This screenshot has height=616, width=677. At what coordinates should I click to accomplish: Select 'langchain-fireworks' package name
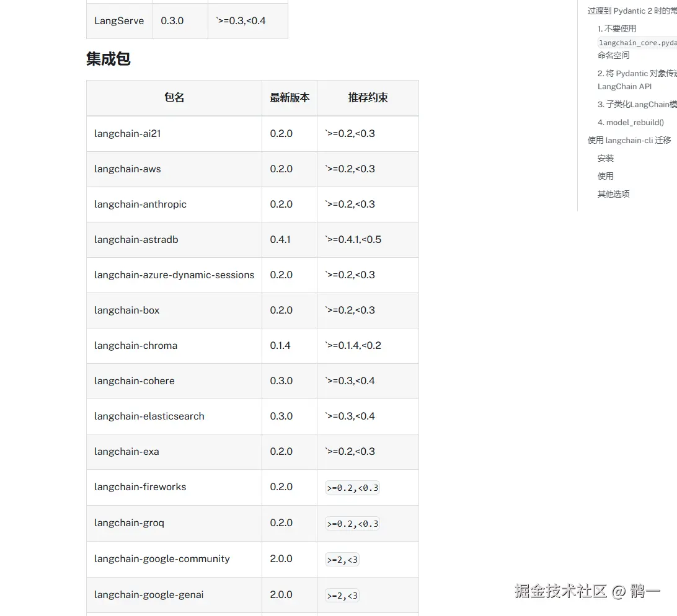pyautogui.click(x=140, y=487)
